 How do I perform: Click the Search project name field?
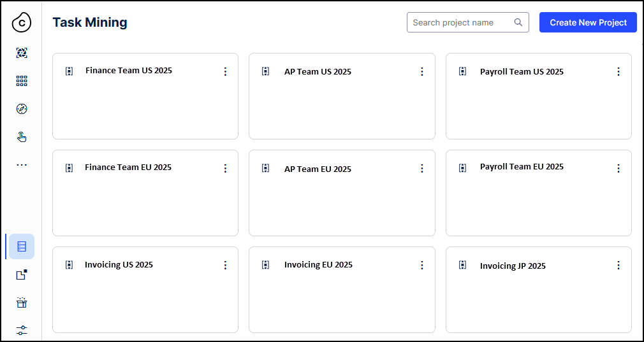coord(462,22)
